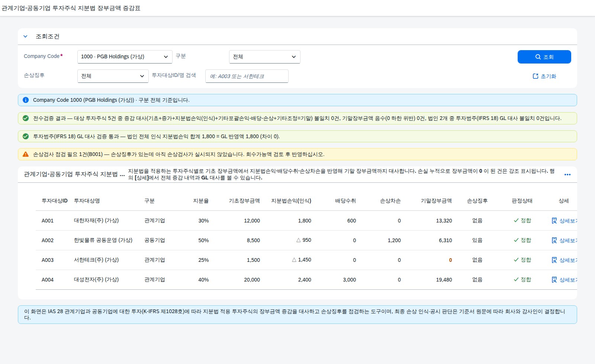
Task: Open 상세보기 for row A004
Action: (565, 280)
